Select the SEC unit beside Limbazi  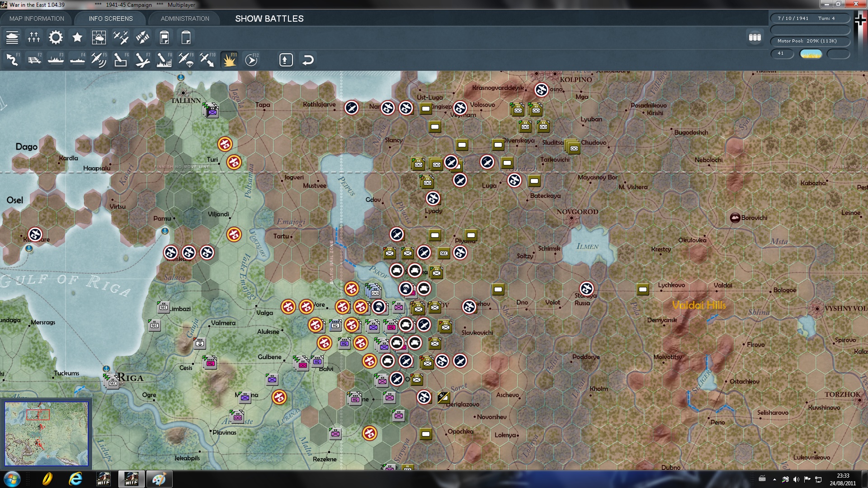[163, 307]
